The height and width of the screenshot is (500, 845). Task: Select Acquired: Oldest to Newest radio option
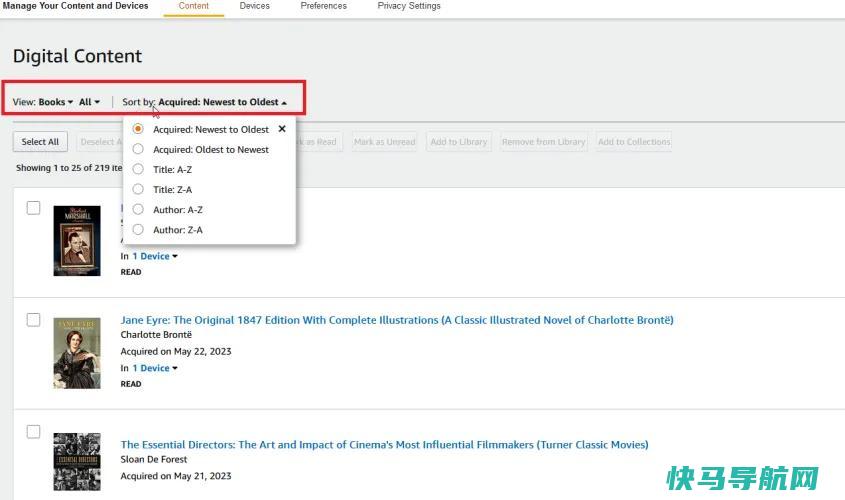[x=138, y=149]
